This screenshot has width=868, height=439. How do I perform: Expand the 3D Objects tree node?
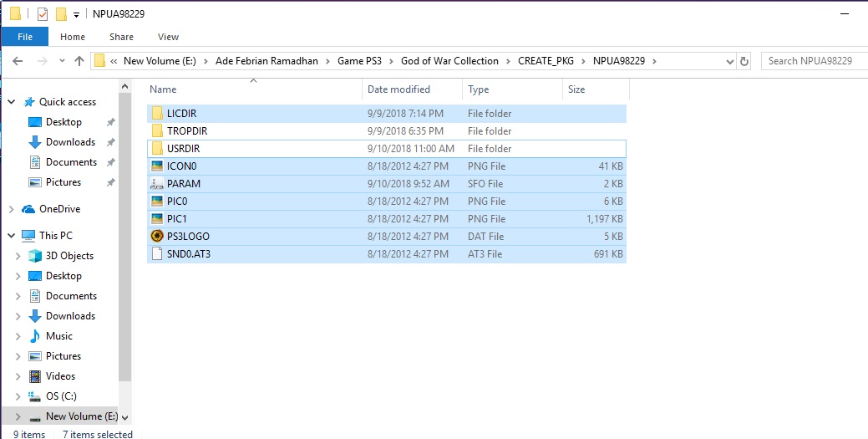(18, 256)
